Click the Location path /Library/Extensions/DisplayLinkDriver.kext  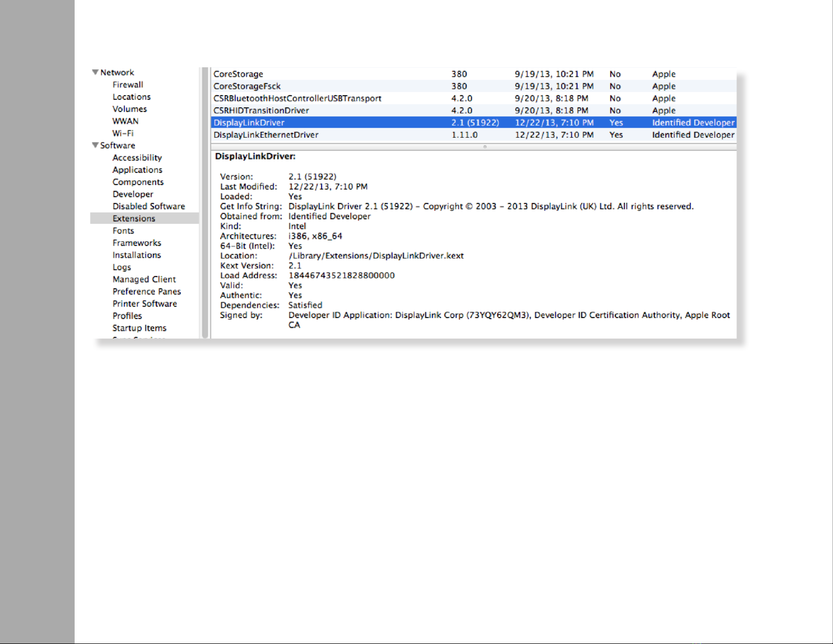point(376,255)
